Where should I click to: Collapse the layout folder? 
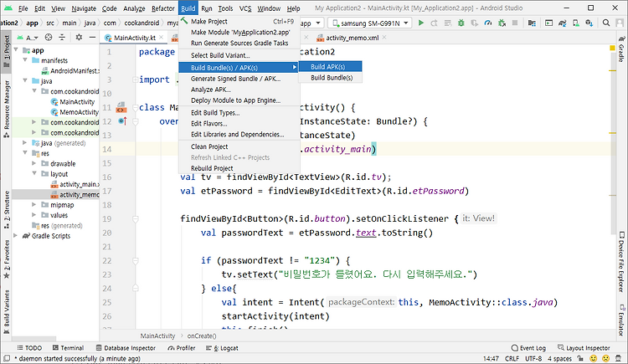point(34,173)
